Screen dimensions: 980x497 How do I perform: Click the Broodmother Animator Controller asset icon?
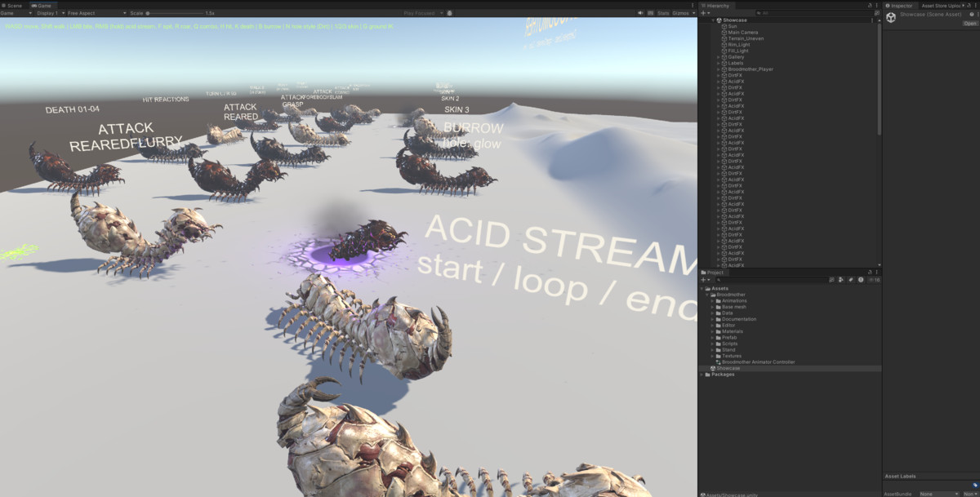[719, 362]
